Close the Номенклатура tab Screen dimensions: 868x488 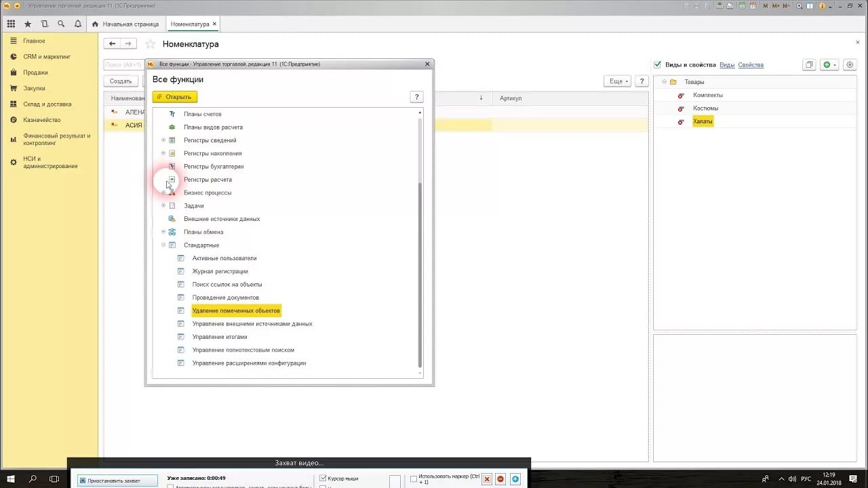pyautogui.click(x=215, y=24)
